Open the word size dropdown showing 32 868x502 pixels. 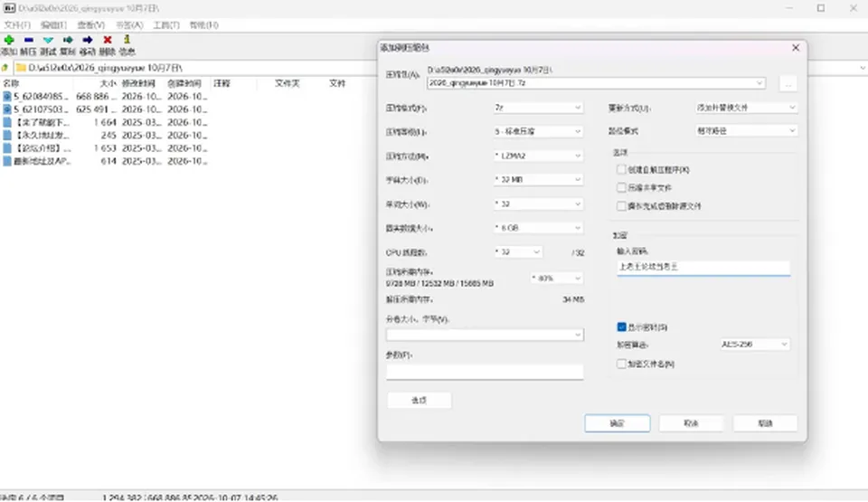coord(538,204)
